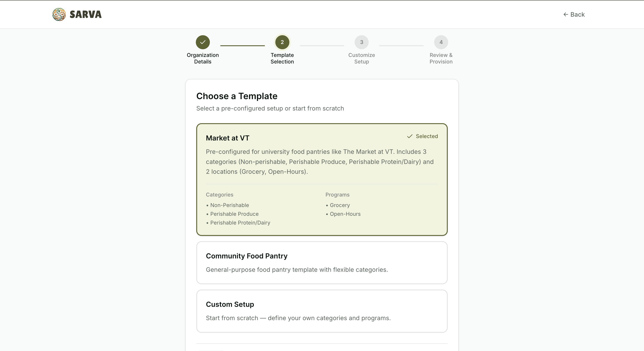
Task: Click the step 3 circle indicator
Action: [x=361, y=42]
